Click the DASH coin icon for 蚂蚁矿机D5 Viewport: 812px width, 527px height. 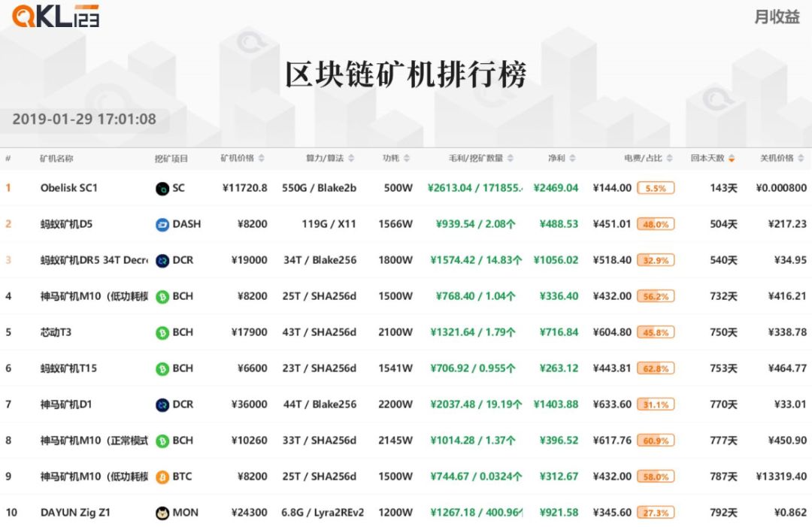click(162, 225)
